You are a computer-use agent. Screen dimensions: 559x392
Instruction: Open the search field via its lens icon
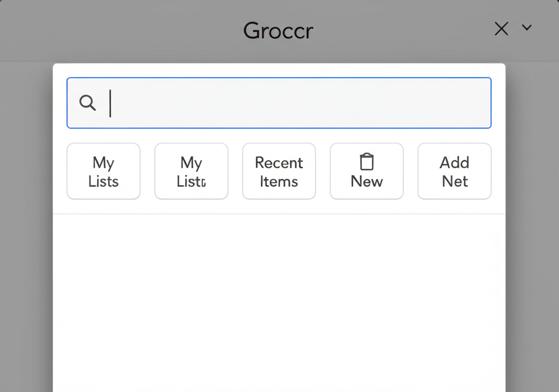click(88, 103)
